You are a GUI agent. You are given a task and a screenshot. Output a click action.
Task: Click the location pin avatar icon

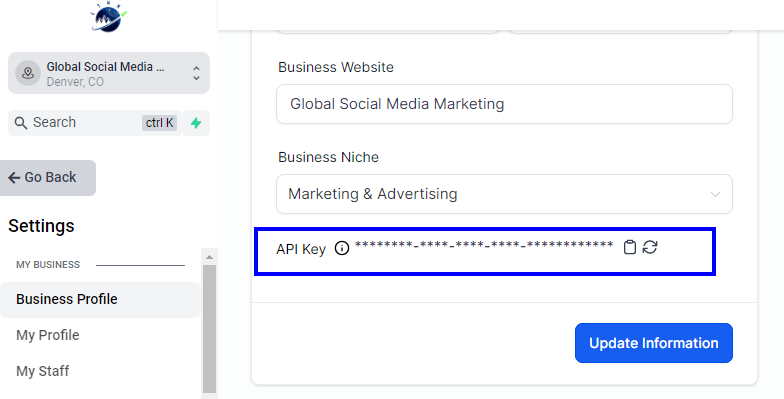[28, 73]
